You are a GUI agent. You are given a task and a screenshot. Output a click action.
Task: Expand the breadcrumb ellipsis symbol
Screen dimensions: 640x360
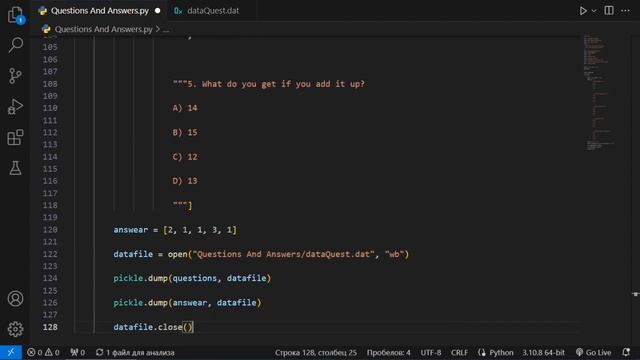click(x=166, y=29)
